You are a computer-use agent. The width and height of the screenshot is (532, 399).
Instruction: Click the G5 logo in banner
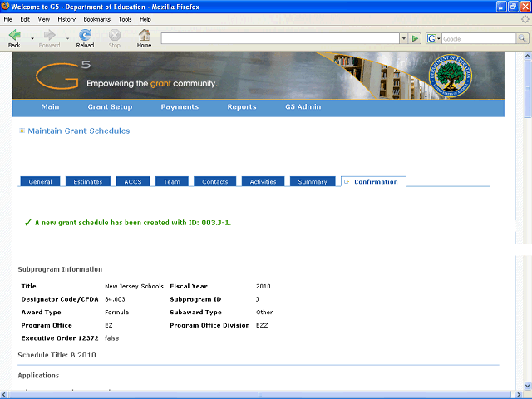[x=63, y=75]
